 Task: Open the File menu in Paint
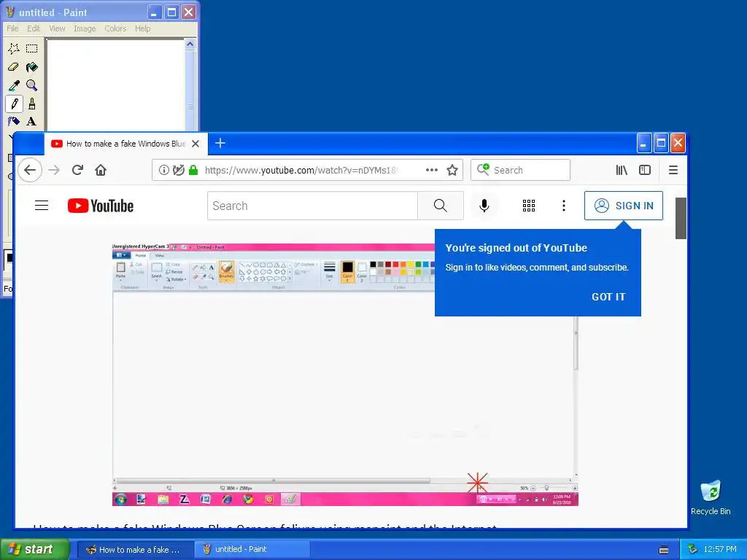(x=12, y=28)
